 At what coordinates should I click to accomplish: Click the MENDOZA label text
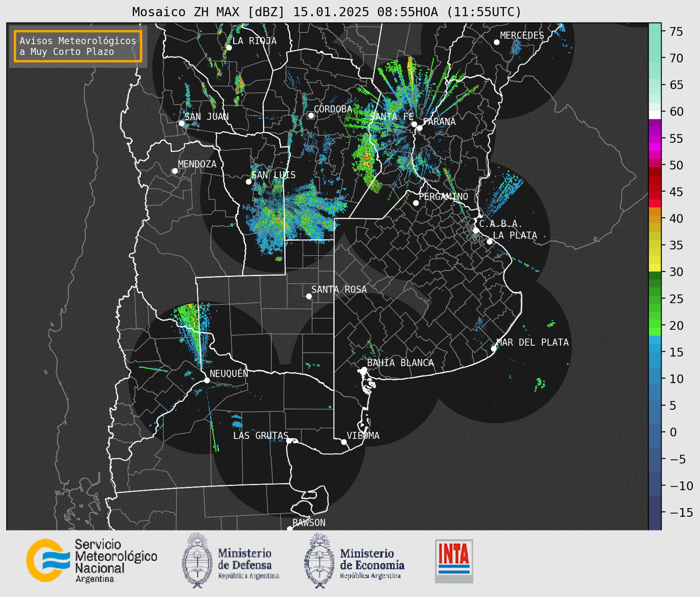[197, 164]
